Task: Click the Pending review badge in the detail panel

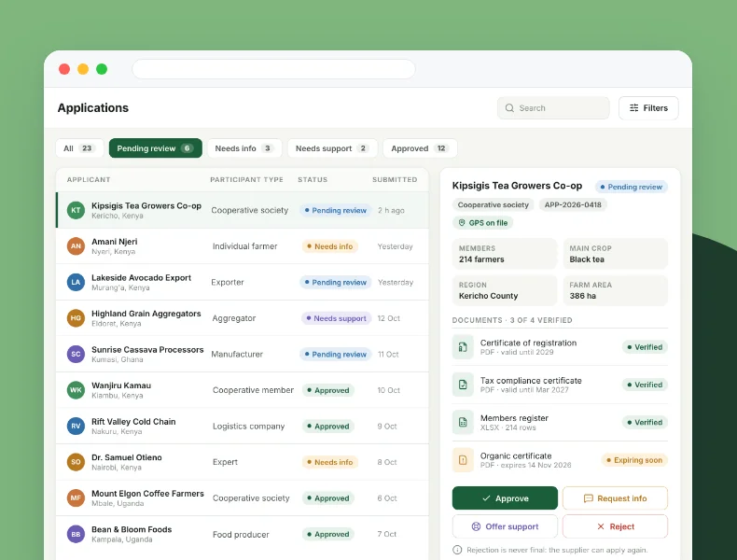Action: (x=632, y=187)
